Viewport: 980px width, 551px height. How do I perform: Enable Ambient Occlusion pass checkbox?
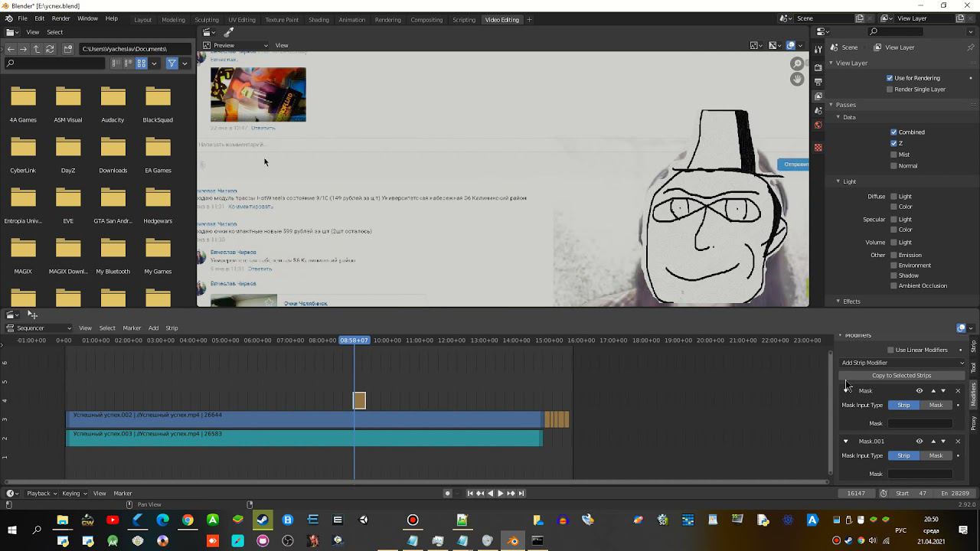pyautogui.click(x=893, y=286)
